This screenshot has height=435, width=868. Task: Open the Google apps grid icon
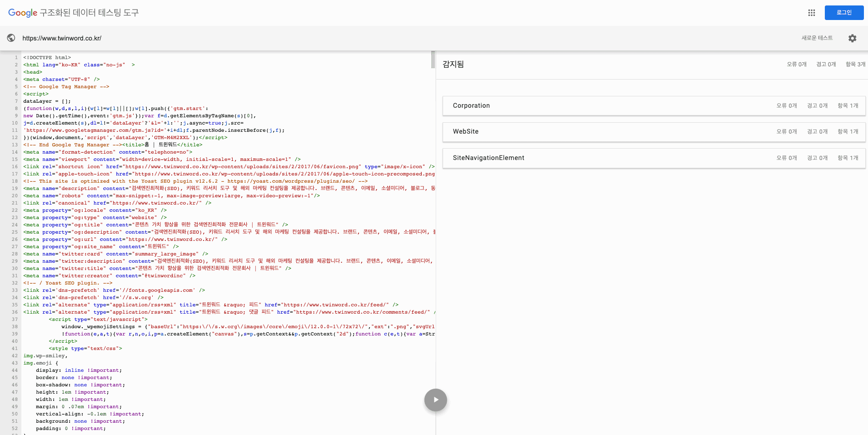(x=811, y=13)
